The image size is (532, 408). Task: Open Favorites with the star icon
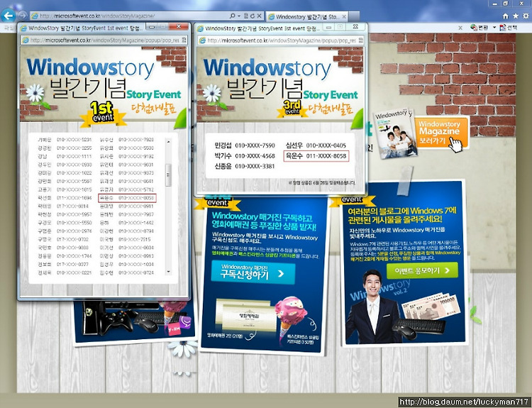tap(516, 16)
